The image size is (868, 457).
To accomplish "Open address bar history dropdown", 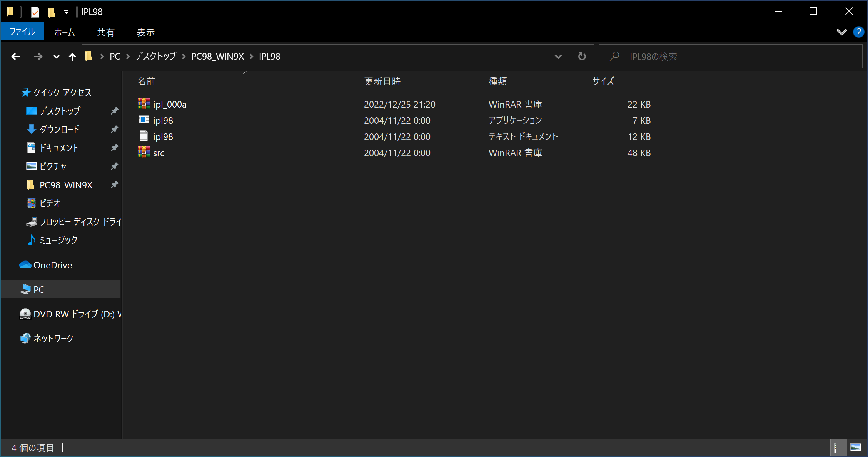I will coord(558,57).
